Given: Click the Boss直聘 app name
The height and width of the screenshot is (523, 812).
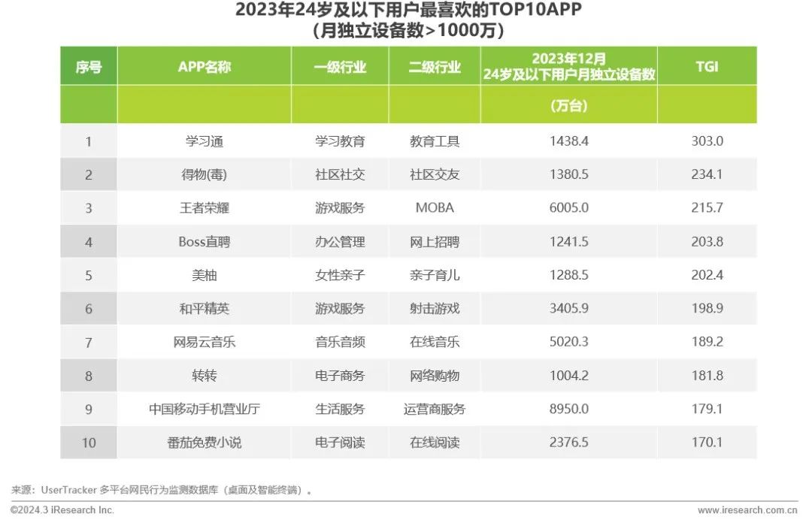Looking at the screenshot, I should (204, 241).
